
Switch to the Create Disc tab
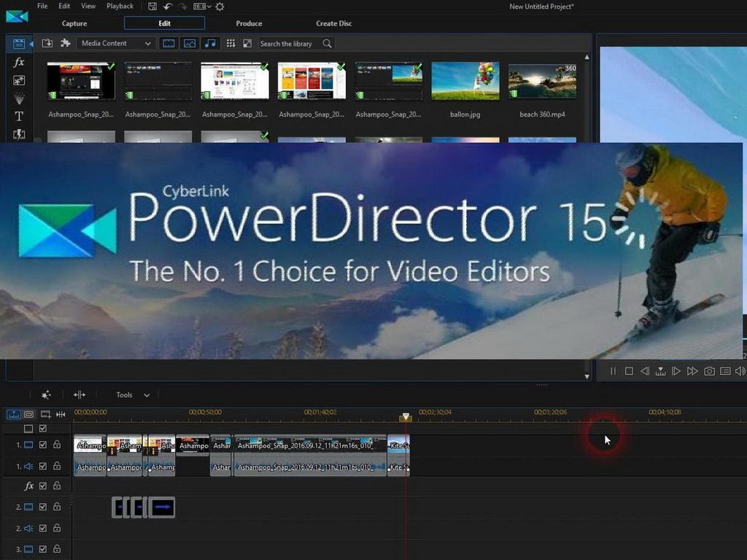[x=334, y=23]
